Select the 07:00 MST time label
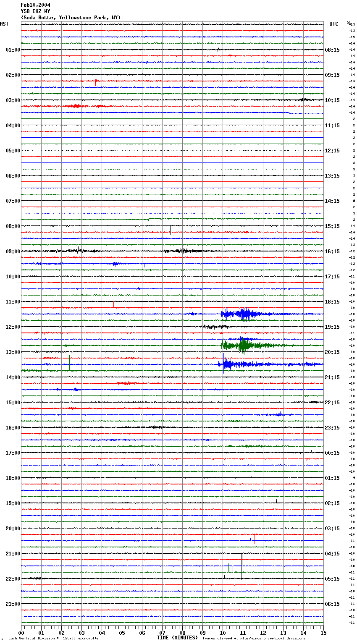357x644 pixels. point(13,201)
